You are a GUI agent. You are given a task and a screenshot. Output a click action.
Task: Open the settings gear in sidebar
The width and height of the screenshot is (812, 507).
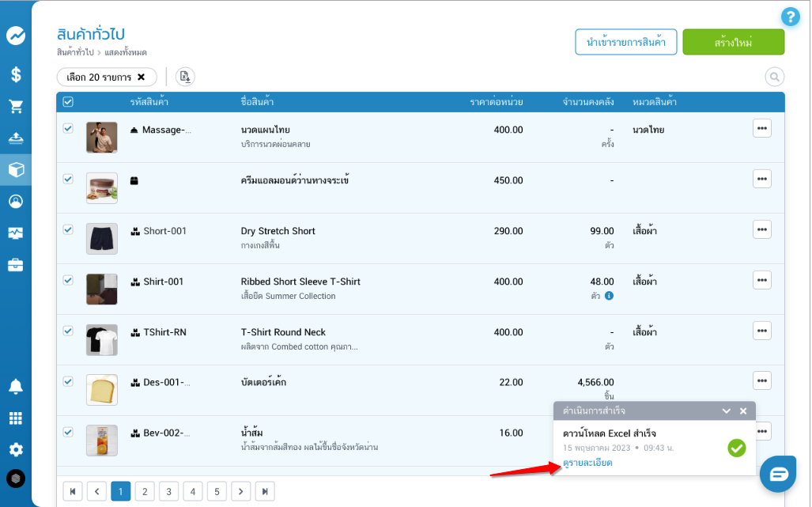point(16,449)
